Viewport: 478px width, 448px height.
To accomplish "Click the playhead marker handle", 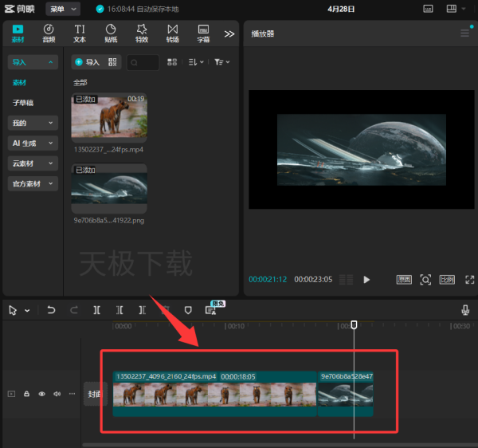I will tap(354, 324).
